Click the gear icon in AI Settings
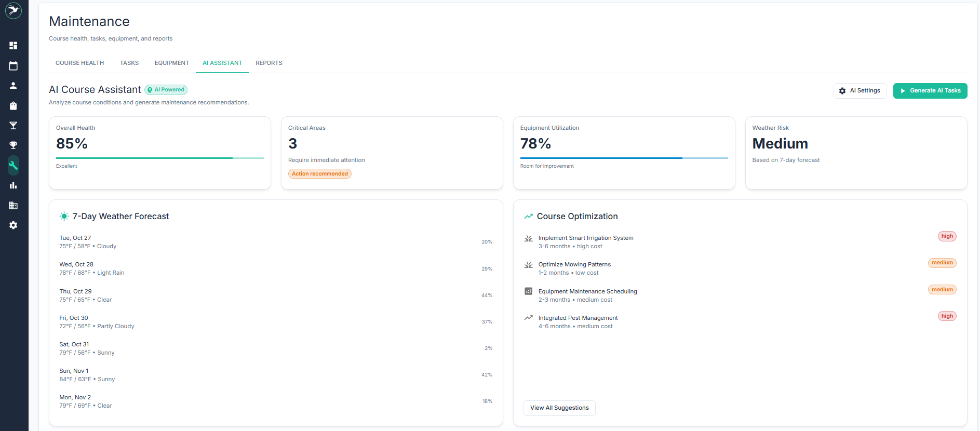Screen dimensions: 980x431 coord(842,91)
